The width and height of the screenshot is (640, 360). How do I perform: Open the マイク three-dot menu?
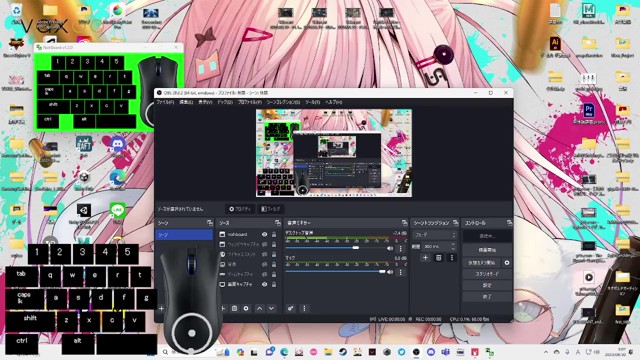[400, 272]
